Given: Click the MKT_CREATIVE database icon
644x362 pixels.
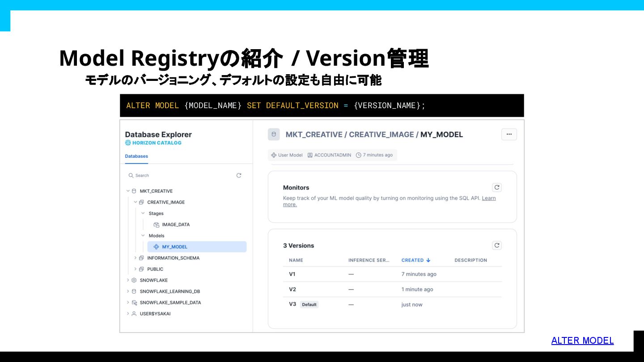Looking at the screenshot, I should pos(134,191).
